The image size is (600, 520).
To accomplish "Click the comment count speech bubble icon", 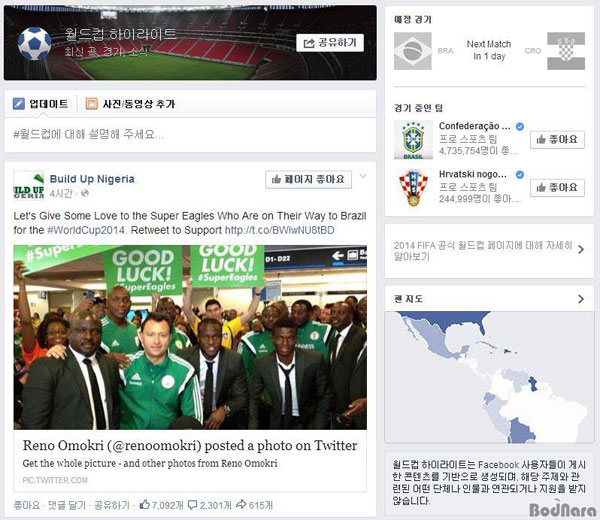I will click(192, 505).
